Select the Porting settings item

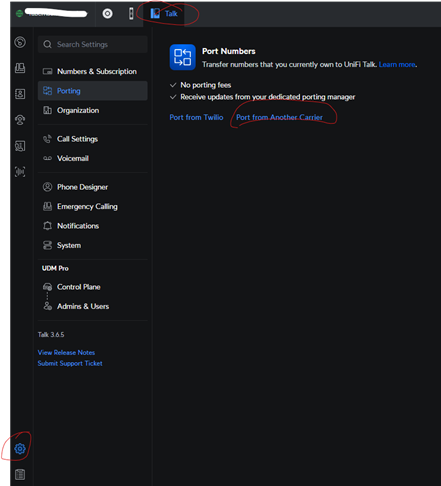[x=93, y=91]
